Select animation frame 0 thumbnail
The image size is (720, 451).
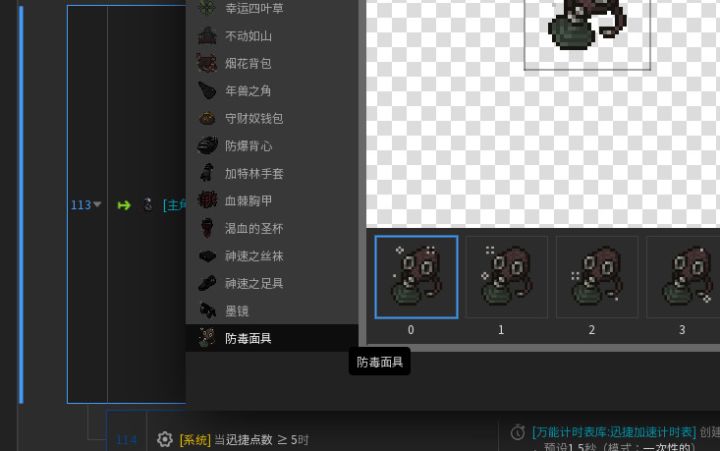click(416, 277)
